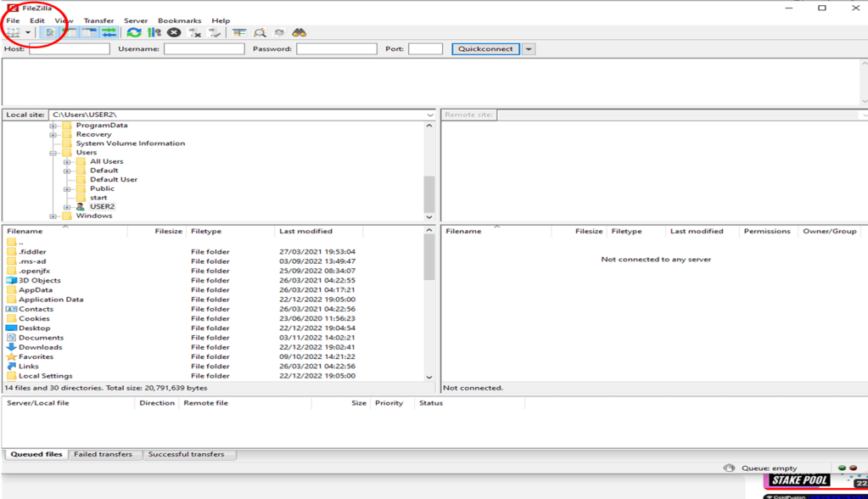Expand the USER2 folder tree node
Screen dimensions: 868x499
67,207
